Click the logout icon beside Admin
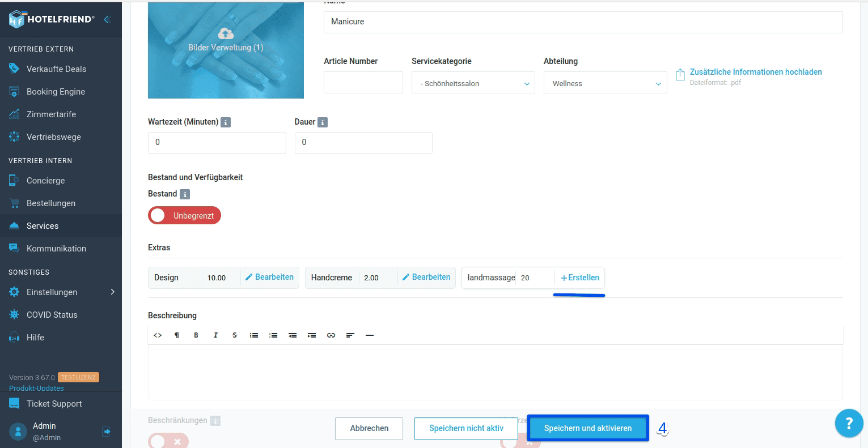The image size is (868, 448). (x=106, y=432)
